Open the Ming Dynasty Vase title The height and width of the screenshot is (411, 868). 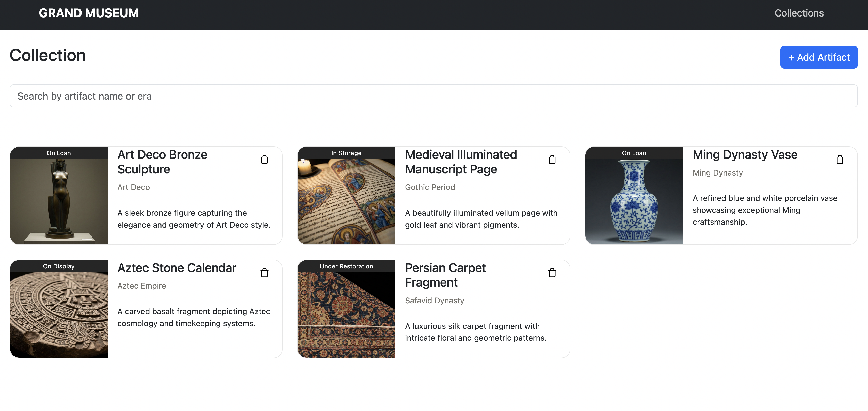coord(745,155)
